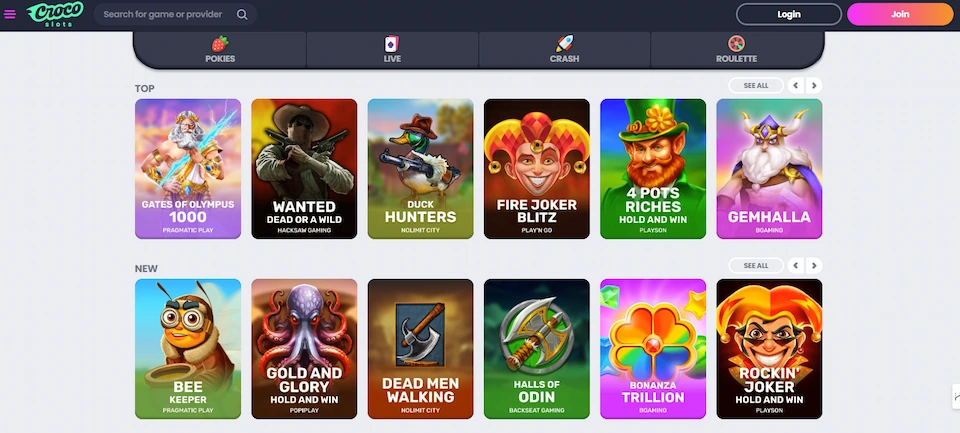Click the Croco Slots logo
Image resolution: width=960 pixels, height=433 pixels.
click(x=55, y=14)
